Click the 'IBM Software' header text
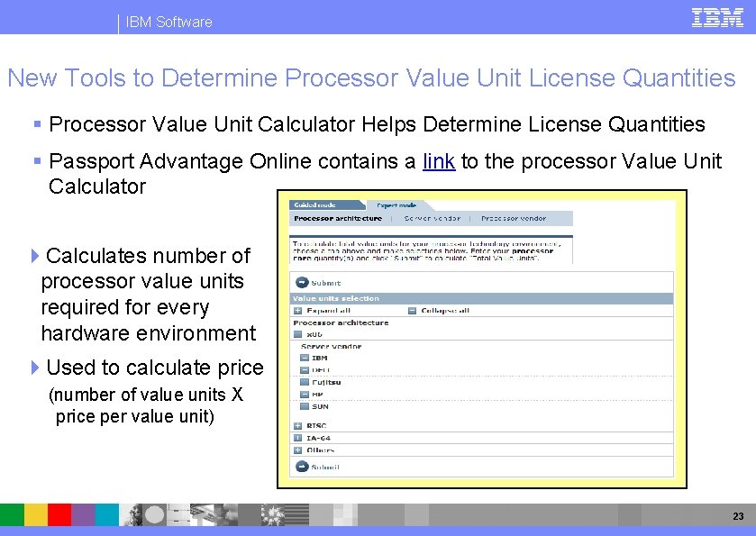 tap(169, 22)
